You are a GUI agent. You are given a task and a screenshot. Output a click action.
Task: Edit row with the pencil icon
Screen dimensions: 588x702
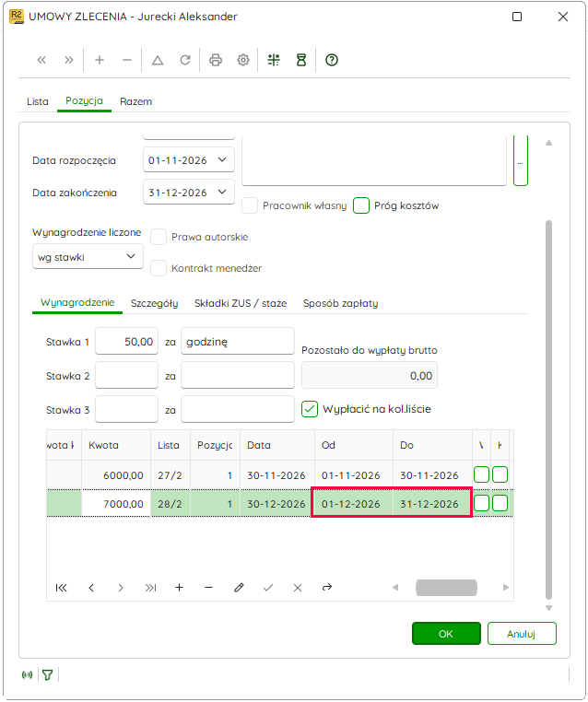[x=239, y=588]
